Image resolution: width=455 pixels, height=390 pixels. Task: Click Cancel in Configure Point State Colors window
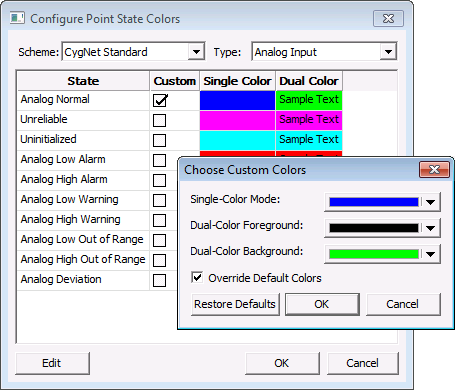(x=363, y=363)
